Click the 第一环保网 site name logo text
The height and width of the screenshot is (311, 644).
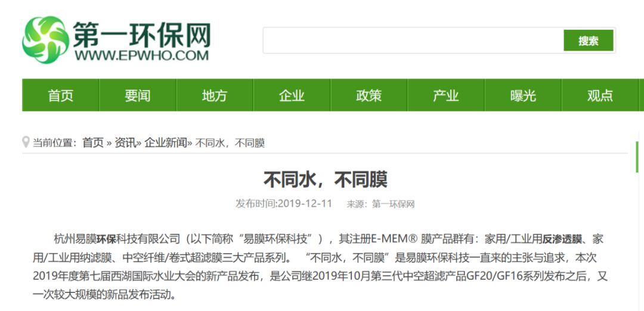141,35
